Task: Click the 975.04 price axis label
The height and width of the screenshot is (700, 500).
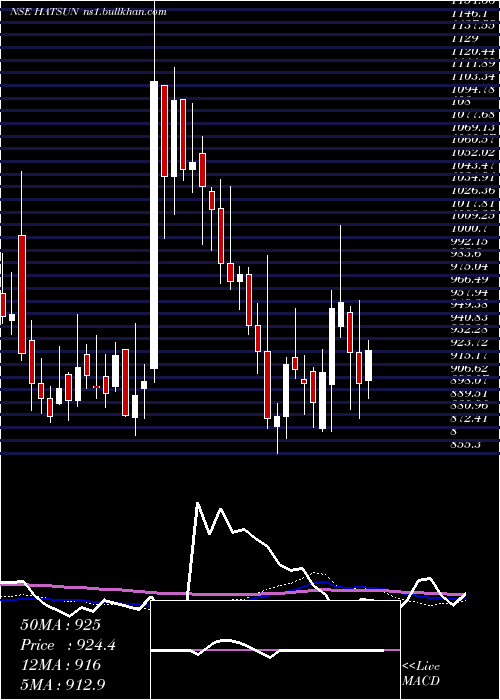Action: point(470,267)
